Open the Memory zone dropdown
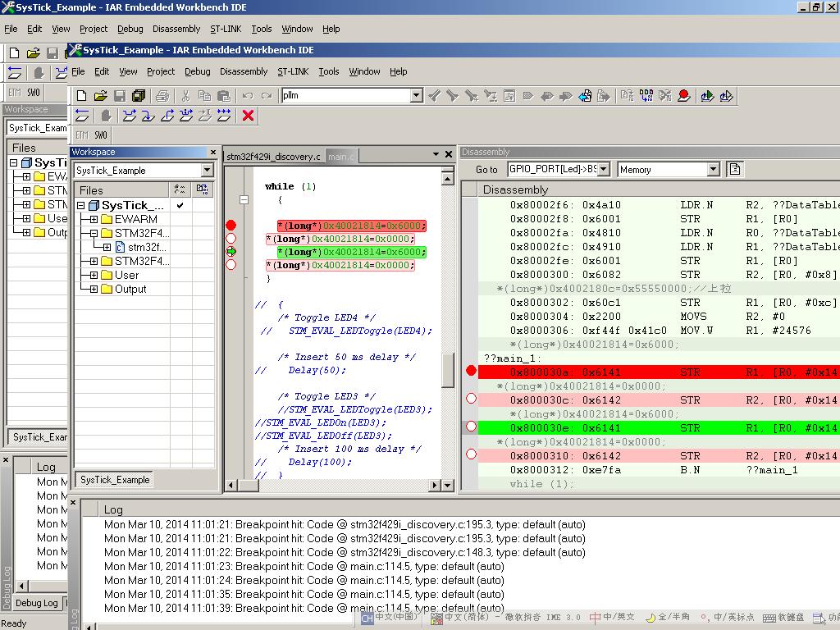The width and height of the screenshot is (840, 630). click(x=713, y=169)
